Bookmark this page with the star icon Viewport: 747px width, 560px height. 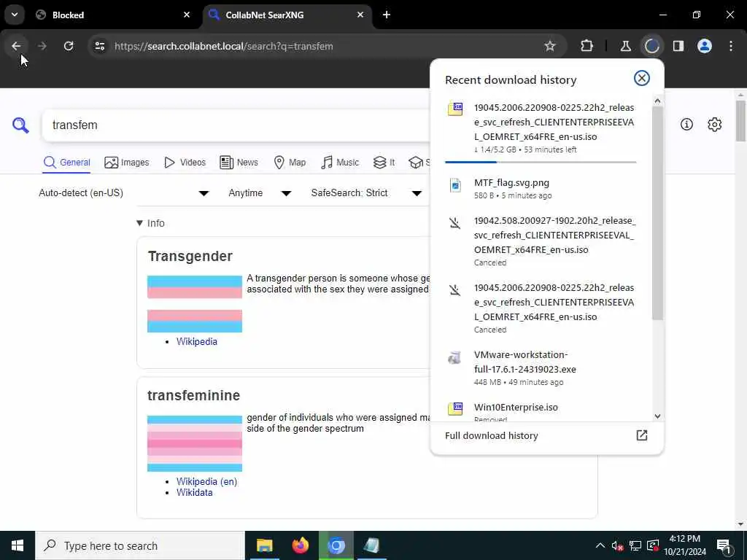pyautogui.click(x=550, y=46)
